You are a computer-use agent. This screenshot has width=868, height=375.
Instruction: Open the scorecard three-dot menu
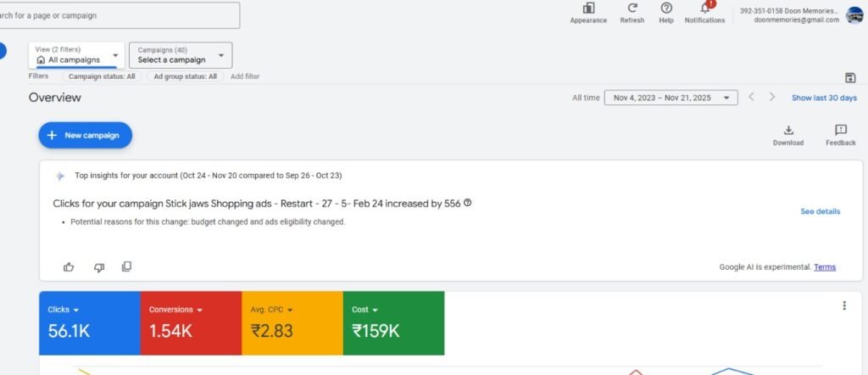click(x=843, y=306)
